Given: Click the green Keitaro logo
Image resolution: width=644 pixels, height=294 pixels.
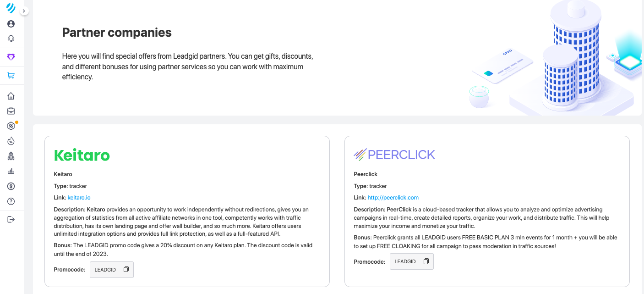Looking at the screenshot, I should (x=82, y=155).
